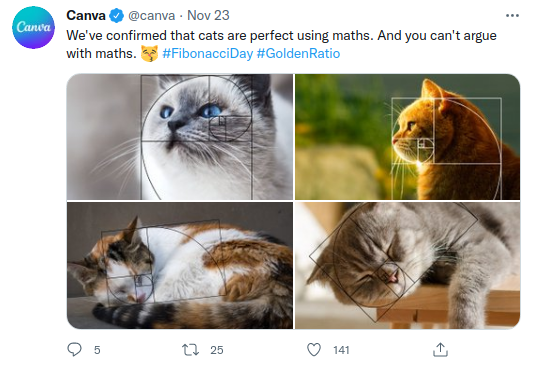Click the blue verified badge
Screen dimensions: 536x366
117,16
